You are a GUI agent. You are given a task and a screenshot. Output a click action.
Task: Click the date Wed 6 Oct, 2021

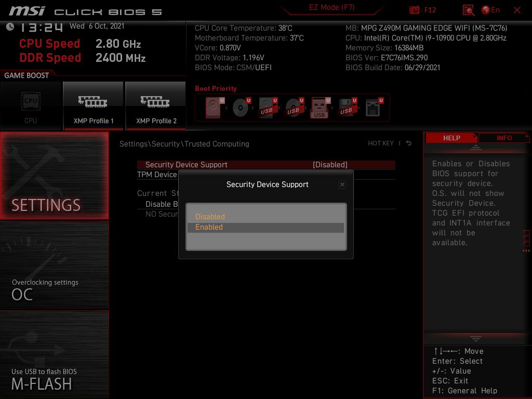97,26
